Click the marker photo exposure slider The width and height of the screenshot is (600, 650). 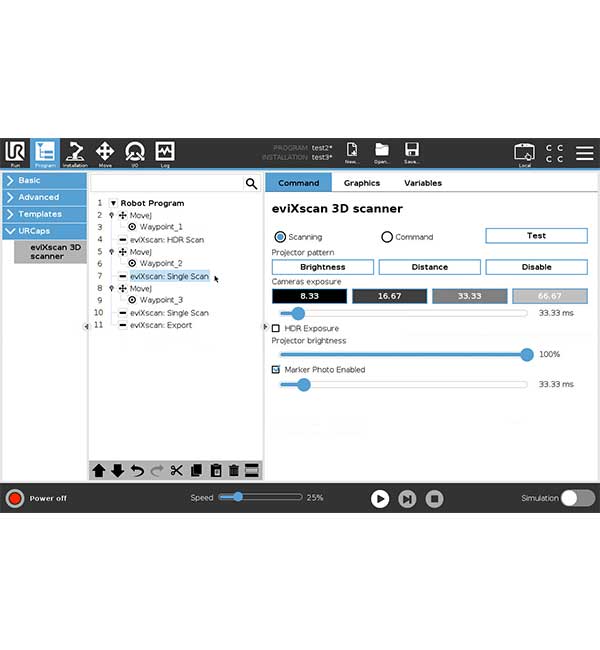403,385
